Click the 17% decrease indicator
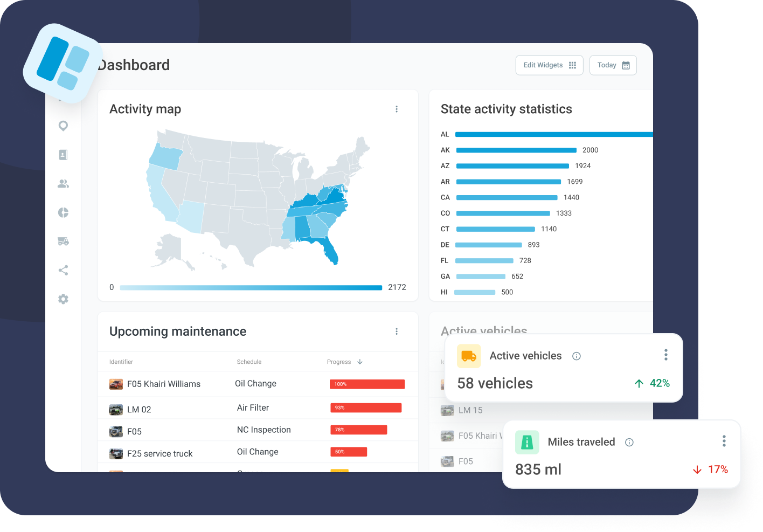This screenshot has height=532, width=763. click(710, 469)
